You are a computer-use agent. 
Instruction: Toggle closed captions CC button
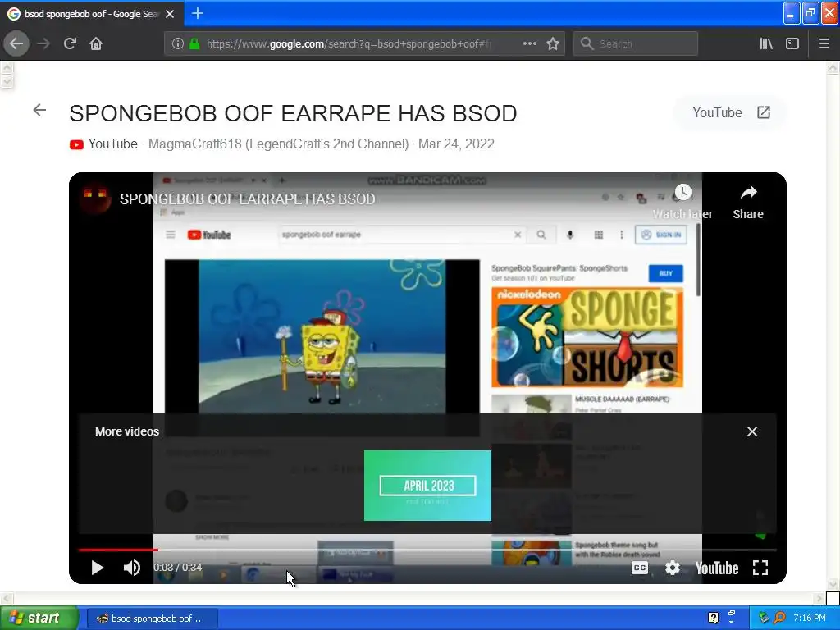[x=640, y=568]
